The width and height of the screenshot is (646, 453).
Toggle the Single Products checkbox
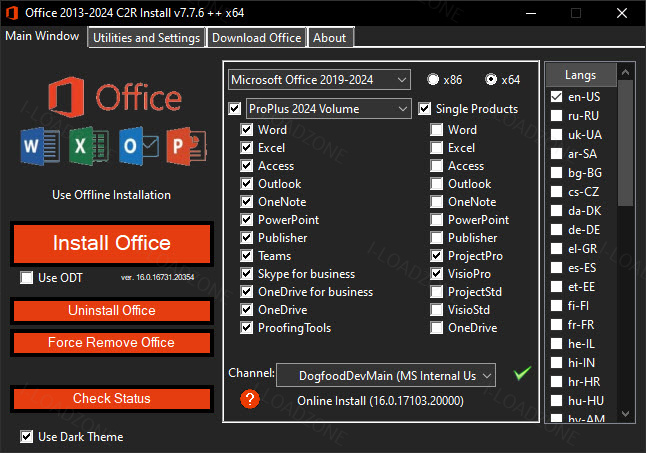click(x=424, y=109)
